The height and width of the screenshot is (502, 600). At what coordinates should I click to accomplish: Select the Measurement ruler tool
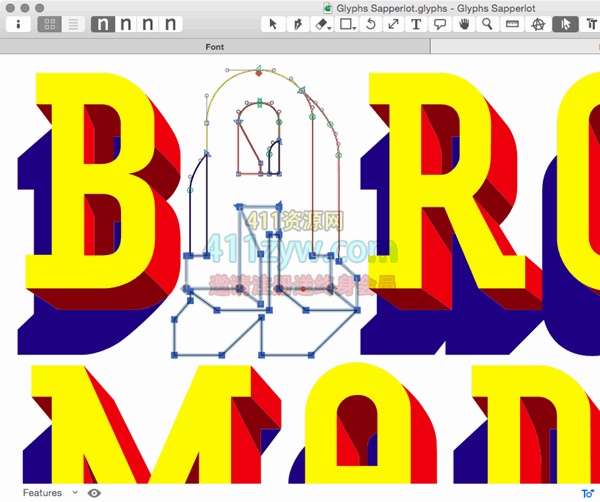click(x=512, y=24)
